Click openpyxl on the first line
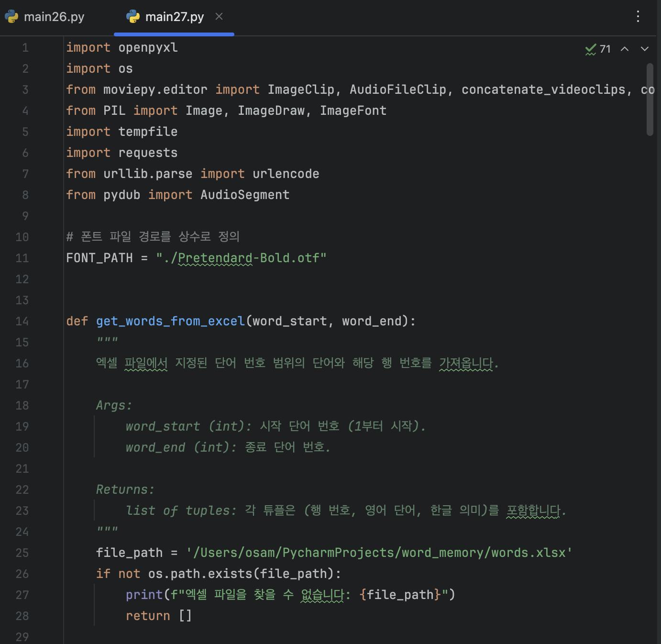Viewport: 661px width, 644px height. 148,47
